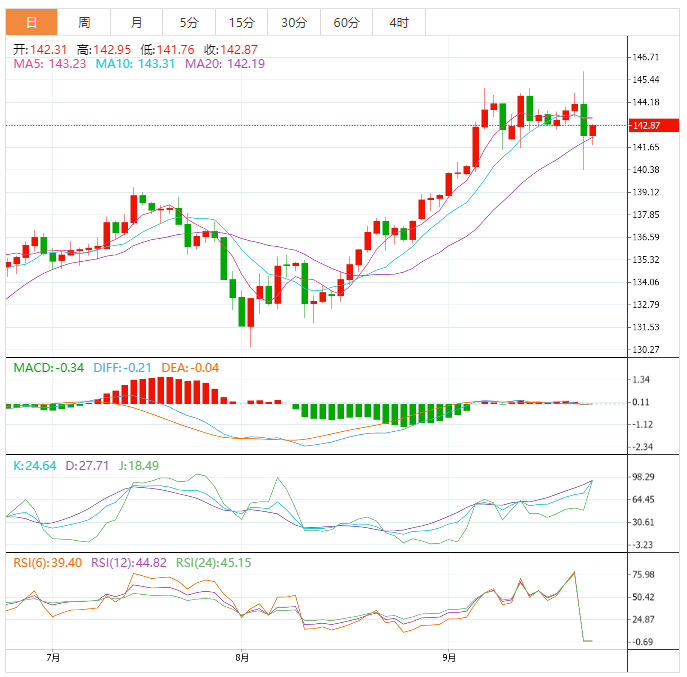Show the 30分 timeframe chart
The height and width of the screenshot is (677, 687).
pos(294,22)
